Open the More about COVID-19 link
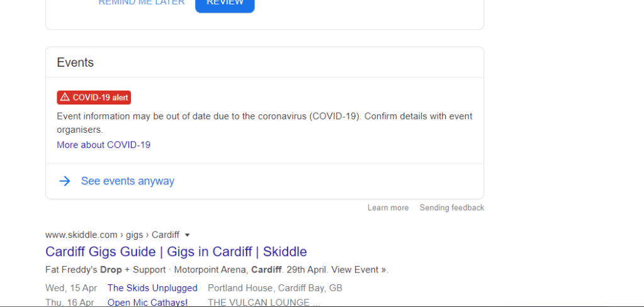This screenshot has width=644, height=307. pyautogui.click(x=103, y=145)
